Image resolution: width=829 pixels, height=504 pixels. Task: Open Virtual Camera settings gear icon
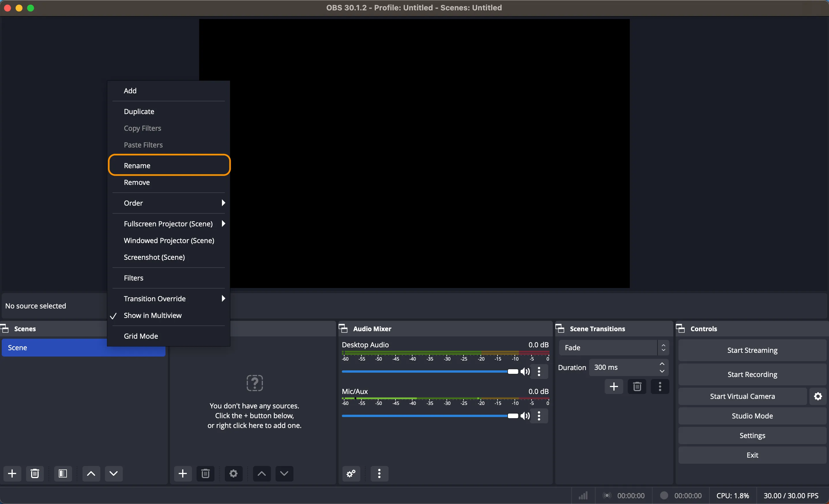(x=818, y=396)
